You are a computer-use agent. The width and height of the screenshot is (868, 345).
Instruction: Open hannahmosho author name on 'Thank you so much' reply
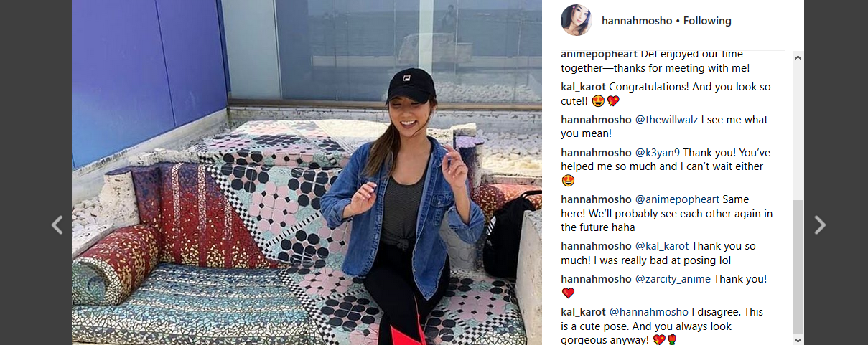click(x=596, y=246)
